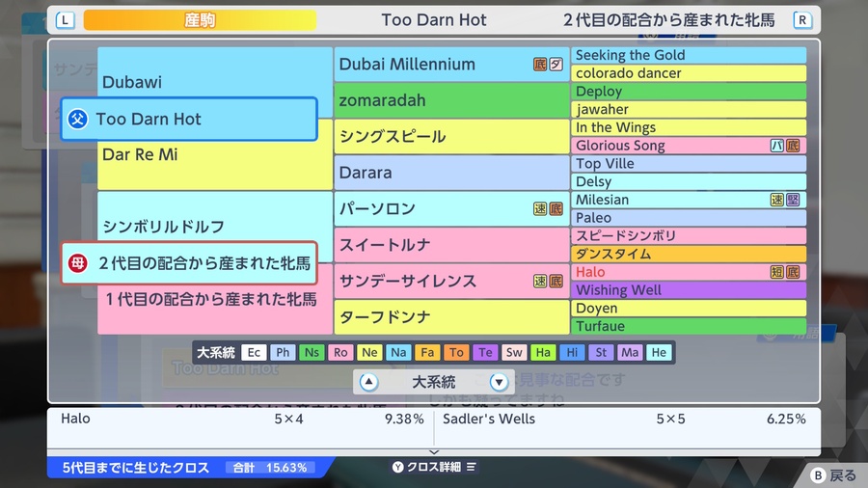Select the Too Darn Hot header tab

tap(433, 20)
